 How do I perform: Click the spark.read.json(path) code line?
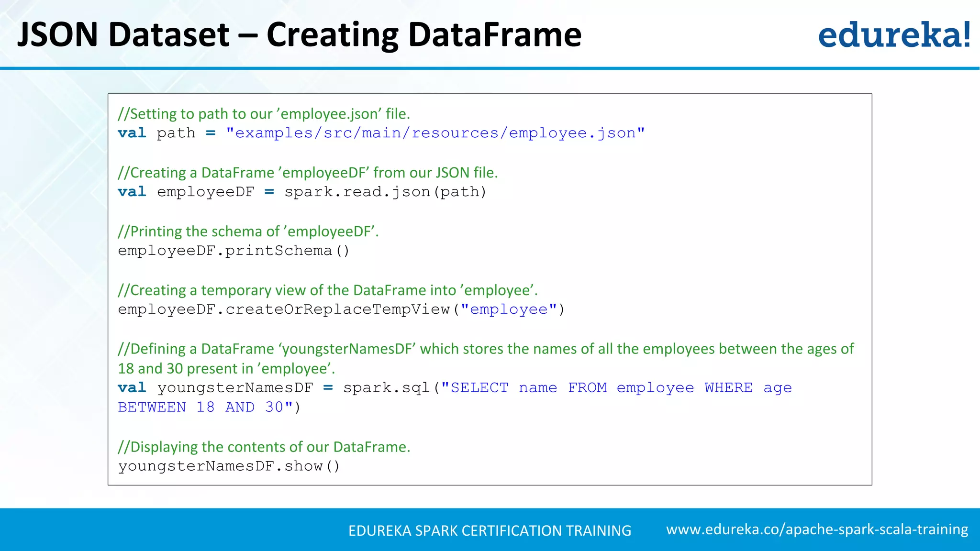point(302,192)
